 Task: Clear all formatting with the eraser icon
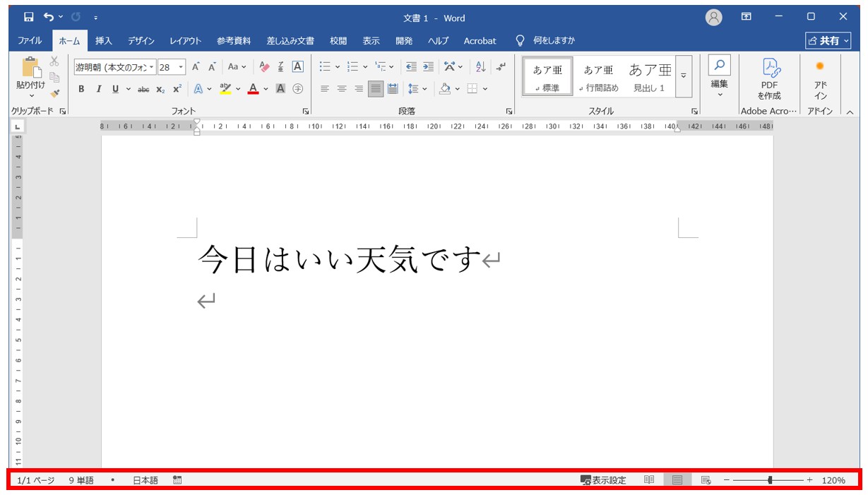pos(265,67)
